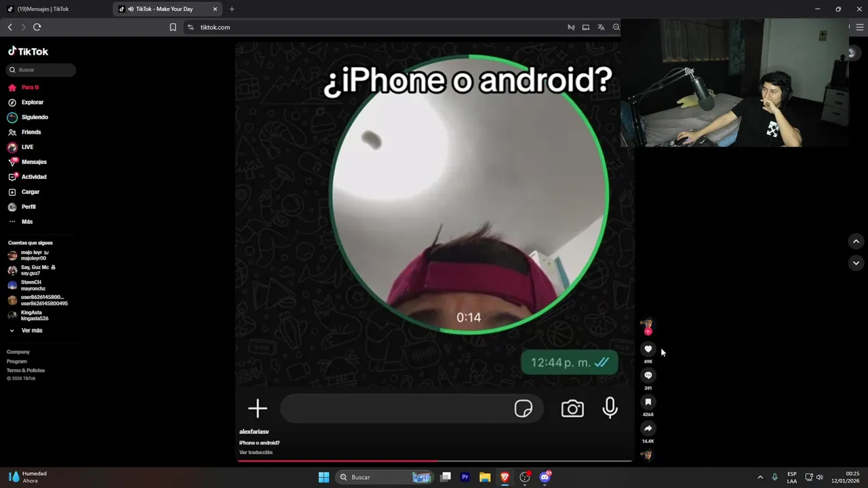The width and height of the screenshot is (868, 488).
Task: Open the Humedad weather widget
Action: click(28, 477)
